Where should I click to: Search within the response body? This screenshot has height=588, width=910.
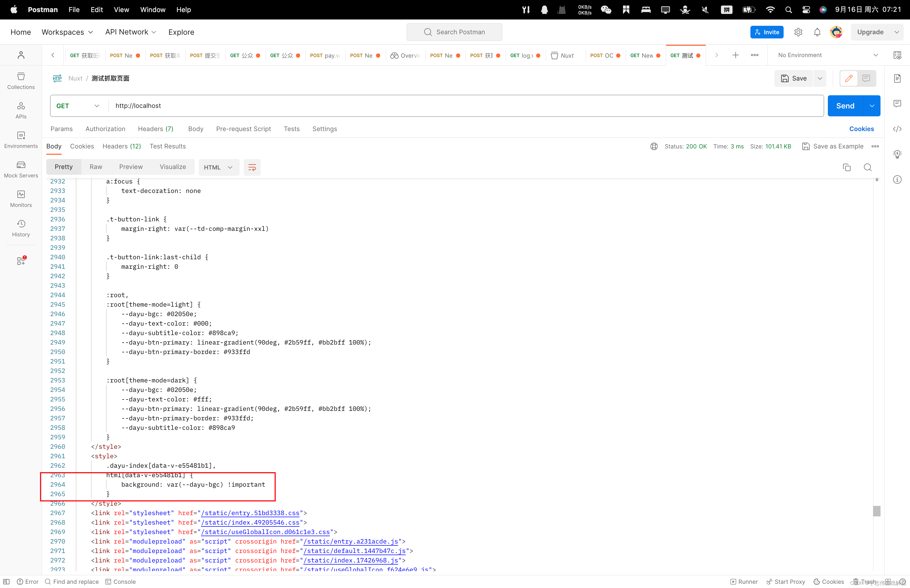tap(867, 167)
